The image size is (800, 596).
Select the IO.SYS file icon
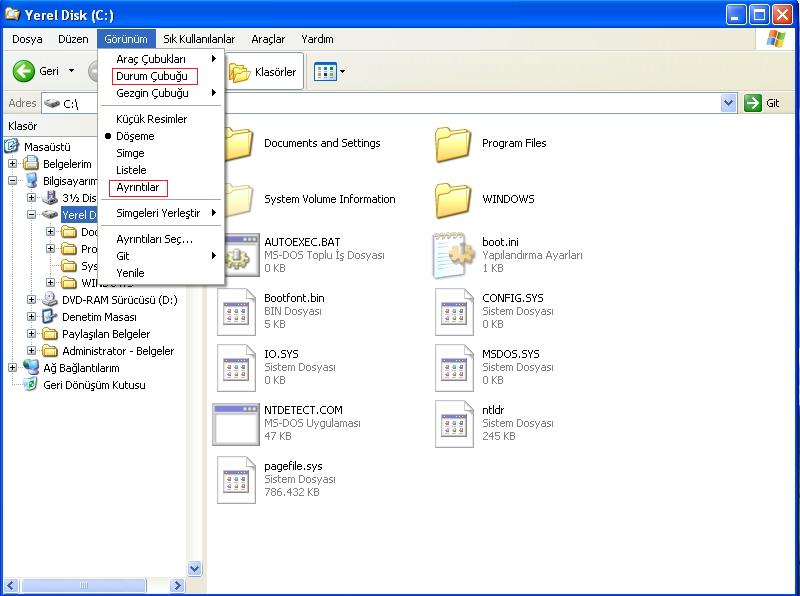click(236, 367)
